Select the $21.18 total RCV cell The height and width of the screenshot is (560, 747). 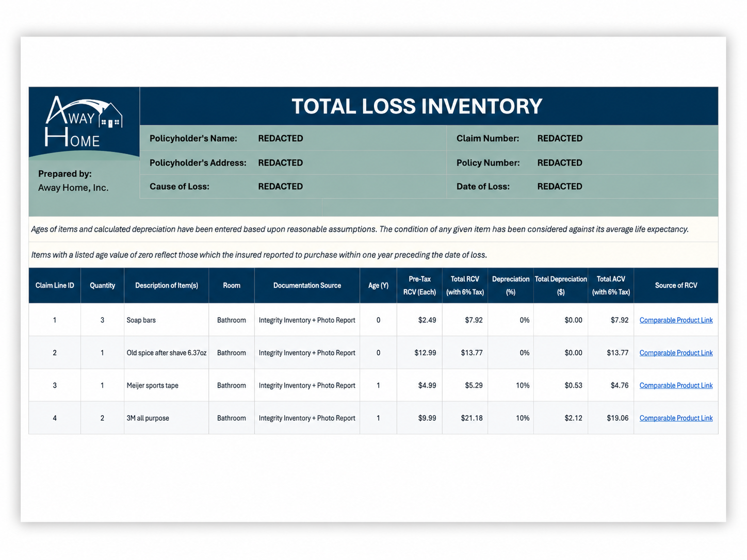pyautogui.click(x=465, y=418)
